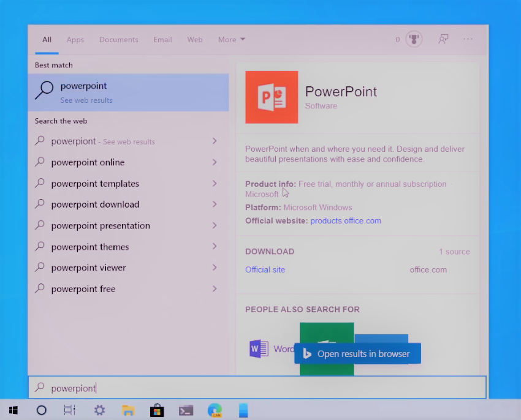Expand arrow next to powerpoint templates
This screenshot has width=521, height=420.
[215, 184]
